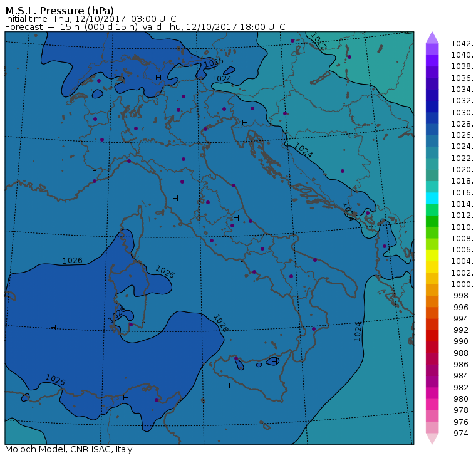Click legend value 1010.
This screenshot has height=458, width=476.
[462, 227]
